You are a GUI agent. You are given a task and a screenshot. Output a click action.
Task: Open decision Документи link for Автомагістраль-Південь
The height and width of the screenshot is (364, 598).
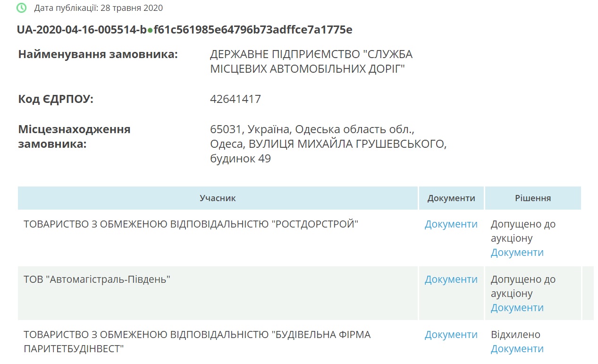(517, 308)
